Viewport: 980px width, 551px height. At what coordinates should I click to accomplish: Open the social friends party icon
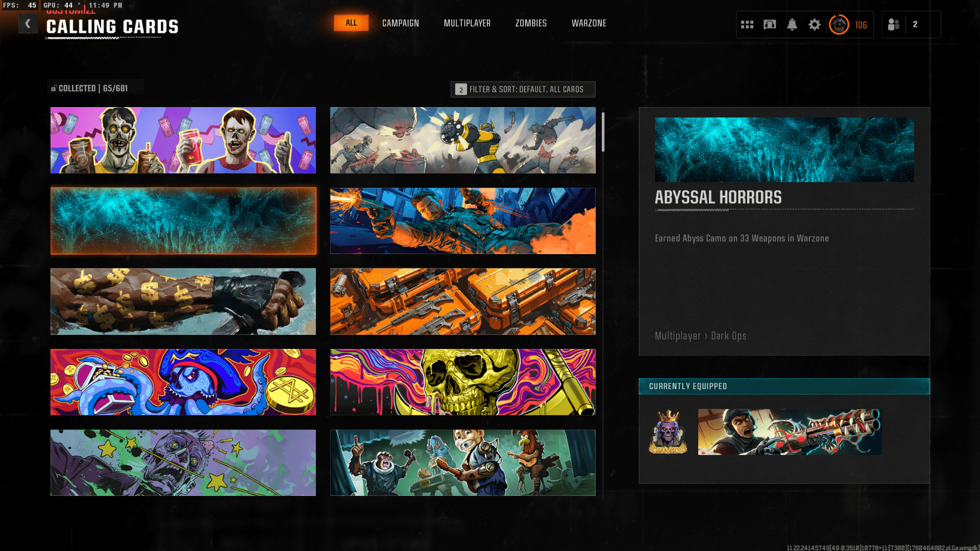coord(894,24)
